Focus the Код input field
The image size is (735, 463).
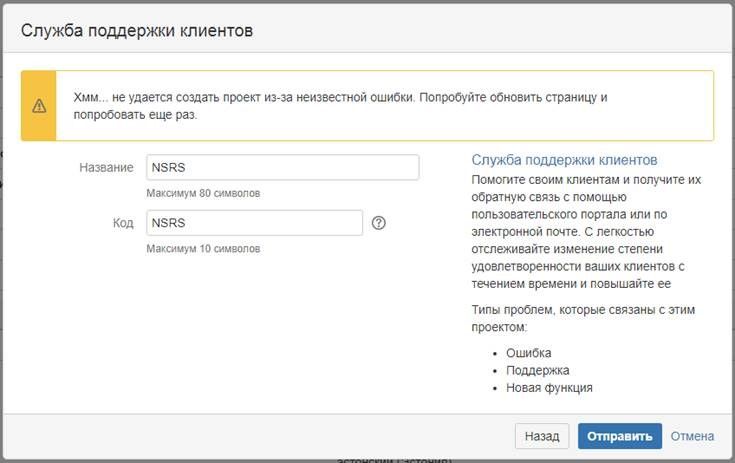[x=254, y=223]
